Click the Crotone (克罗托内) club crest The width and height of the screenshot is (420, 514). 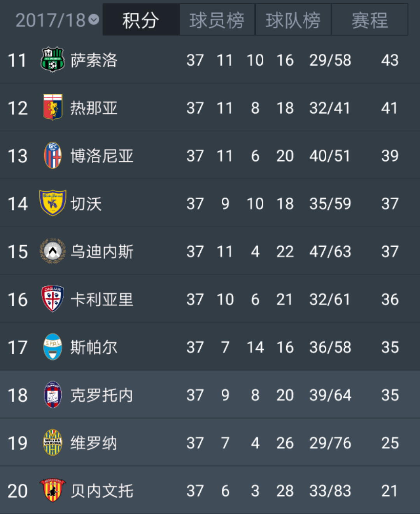point(52,395)
